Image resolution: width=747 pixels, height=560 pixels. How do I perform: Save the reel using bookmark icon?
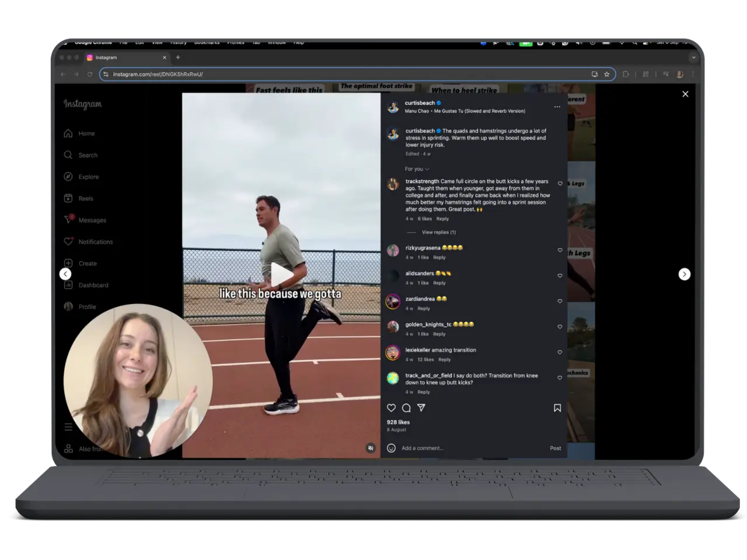(557, 408)
